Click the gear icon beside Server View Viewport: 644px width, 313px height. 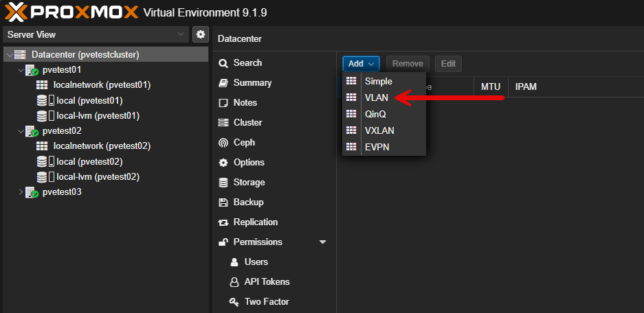[x=201, y=34]
